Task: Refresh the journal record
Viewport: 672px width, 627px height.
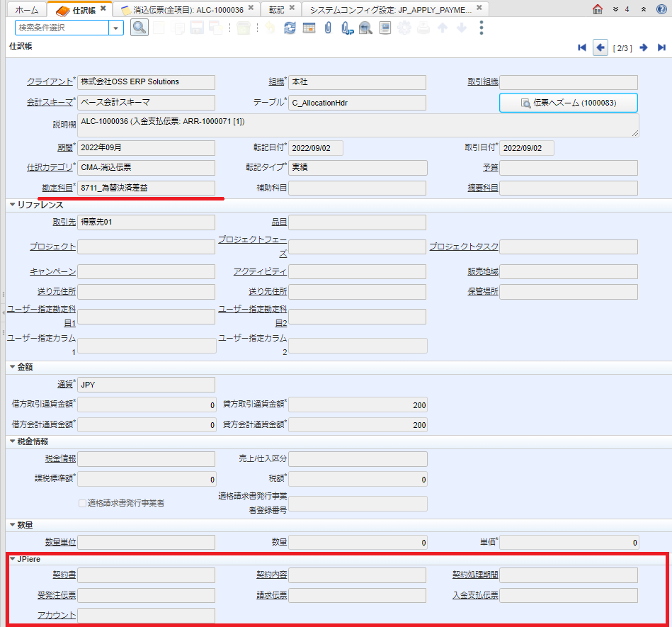Action: tap(290, 28)
